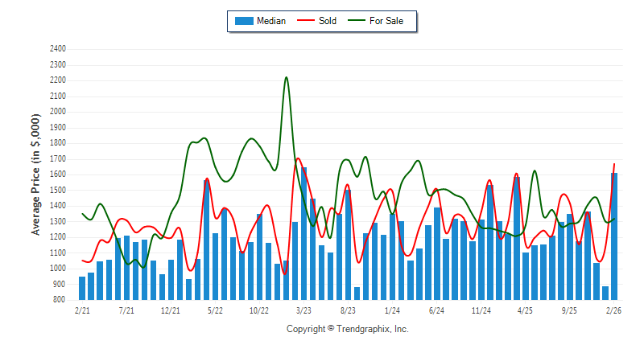Click the 800 value on the y-axis

coord(60,300)
